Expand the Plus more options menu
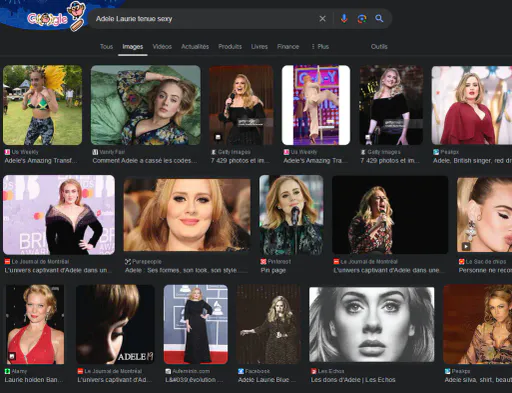 pos(320,47)
